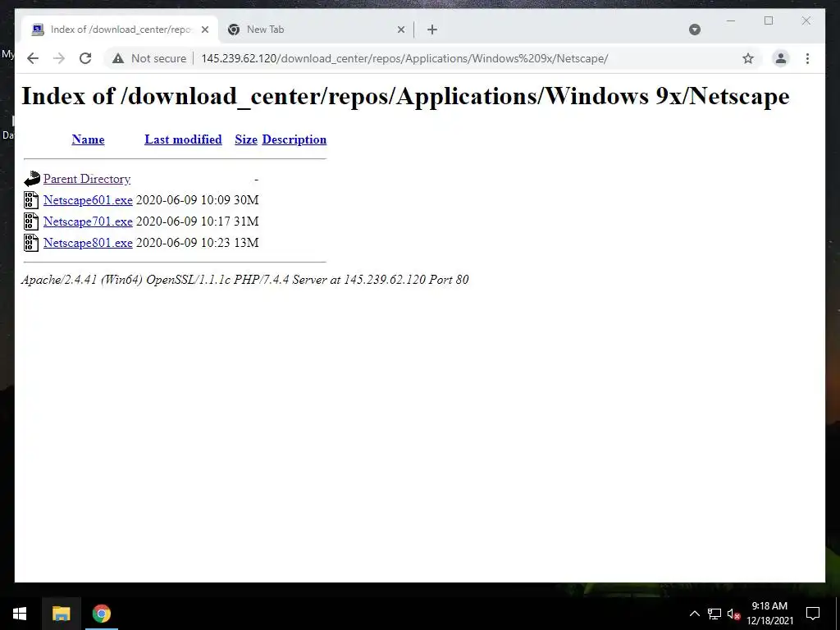Click the address bar URL
Viewport: 840px width, 630px height.
tap(404, 58)
